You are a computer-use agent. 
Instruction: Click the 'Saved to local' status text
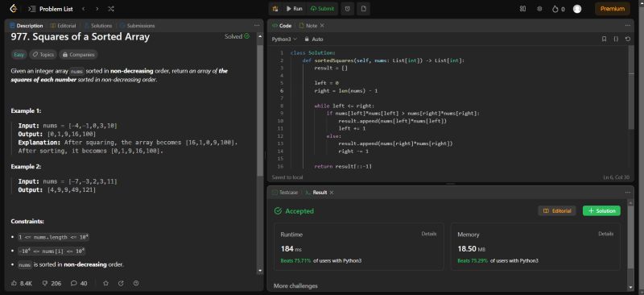point(287,177)
